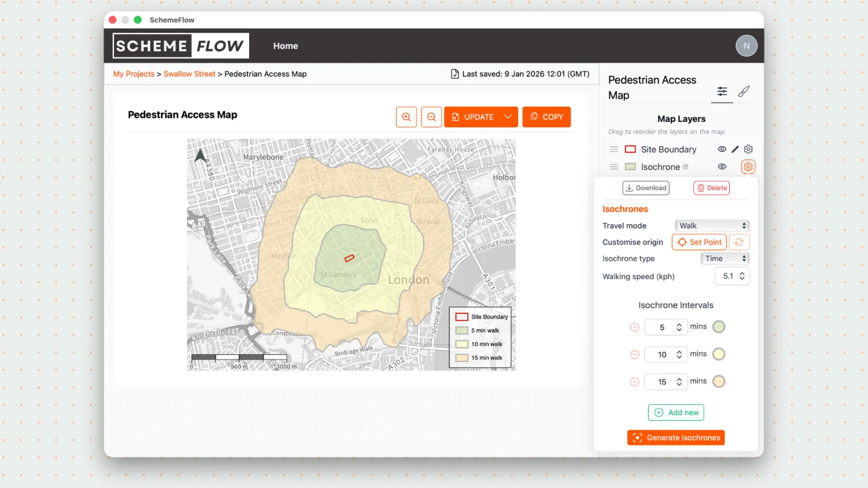
Task: Click the 'Isochrones' section heading
Action: click(x=625, y=209)
